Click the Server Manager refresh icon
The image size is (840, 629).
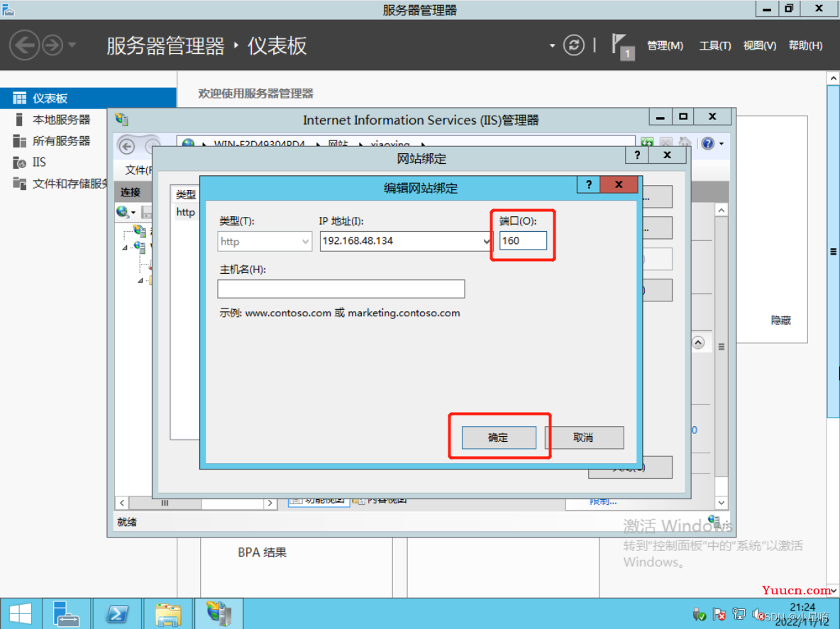pyautogui.click(x=574, y=45)
